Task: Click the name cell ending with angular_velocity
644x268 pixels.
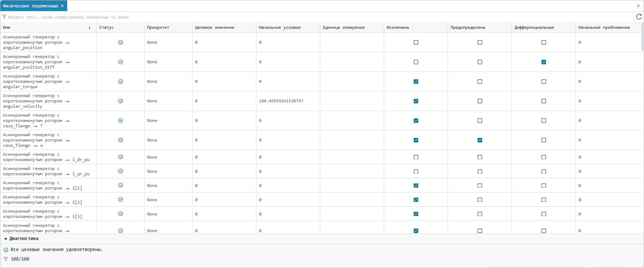Action: (x=48, y=101)
